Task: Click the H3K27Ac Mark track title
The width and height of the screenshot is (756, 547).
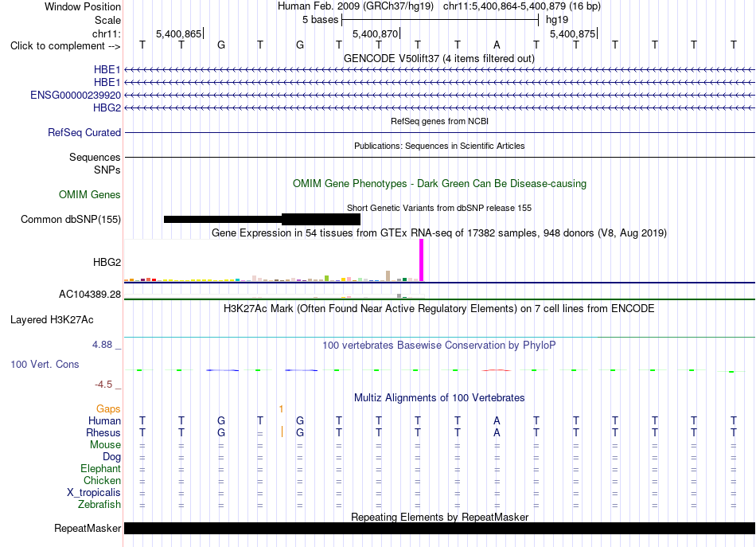Action: click(x=439, y=309)
